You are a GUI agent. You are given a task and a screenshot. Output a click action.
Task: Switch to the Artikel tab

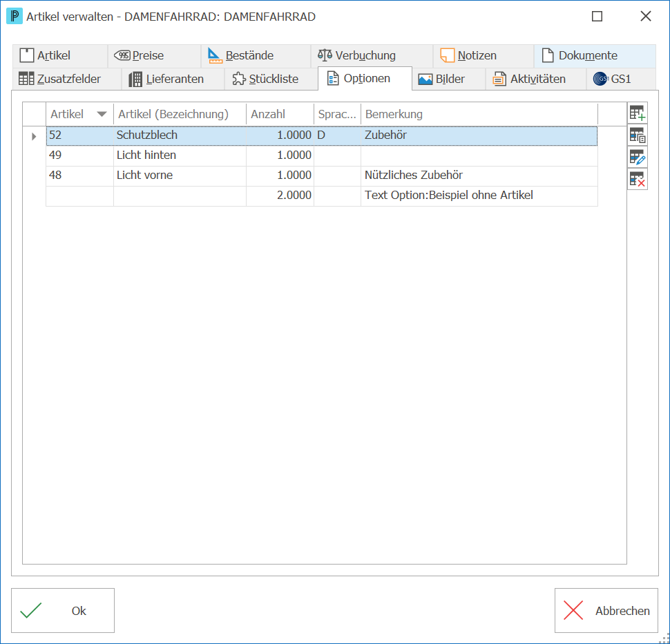60,55
